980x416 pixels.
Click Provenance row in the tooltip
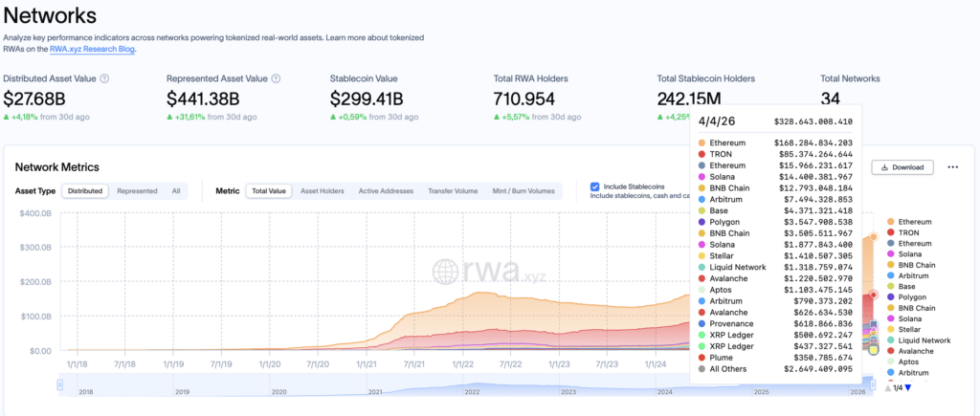[x=775, y=323]
